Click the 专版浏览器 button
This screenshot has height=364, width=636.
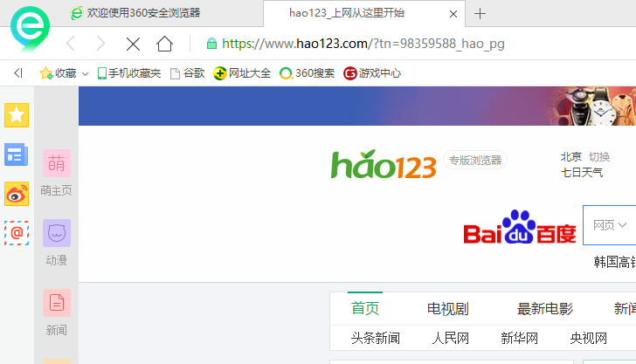tap(475, 160)
